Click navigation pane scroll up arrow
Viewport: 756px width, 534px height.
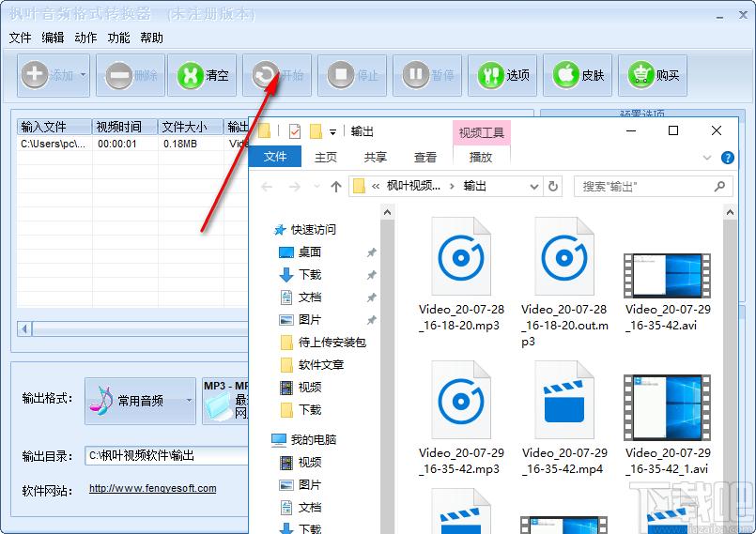tap(387, 211)
